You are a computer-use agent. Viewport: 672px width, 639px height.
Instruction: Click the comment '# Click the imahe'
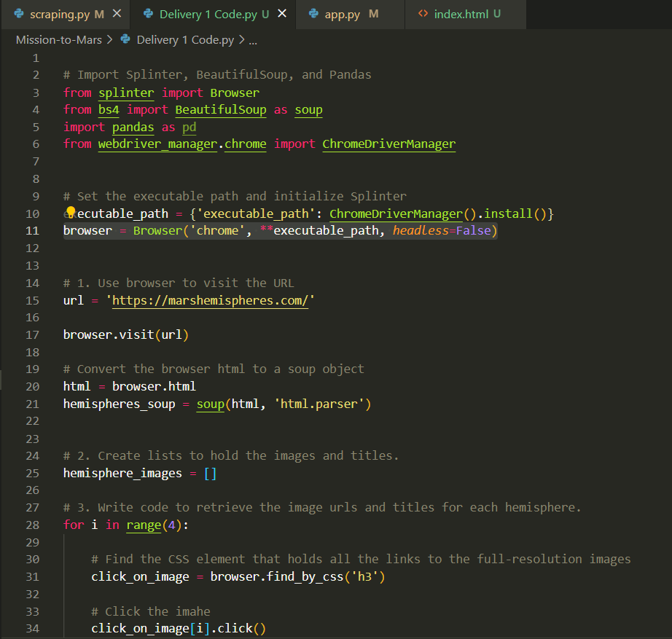(x=151, y=611)
